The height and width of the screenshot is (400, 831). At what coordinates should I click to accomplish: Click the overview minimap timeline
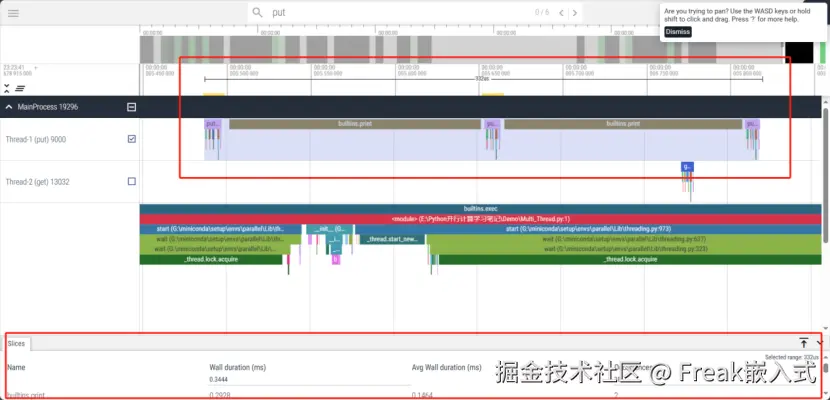click(461, 49)
